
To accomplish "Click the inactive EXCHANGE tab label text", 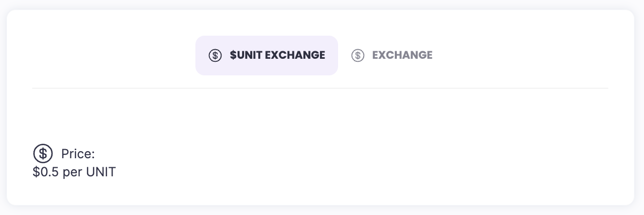I will click(402, 55).
